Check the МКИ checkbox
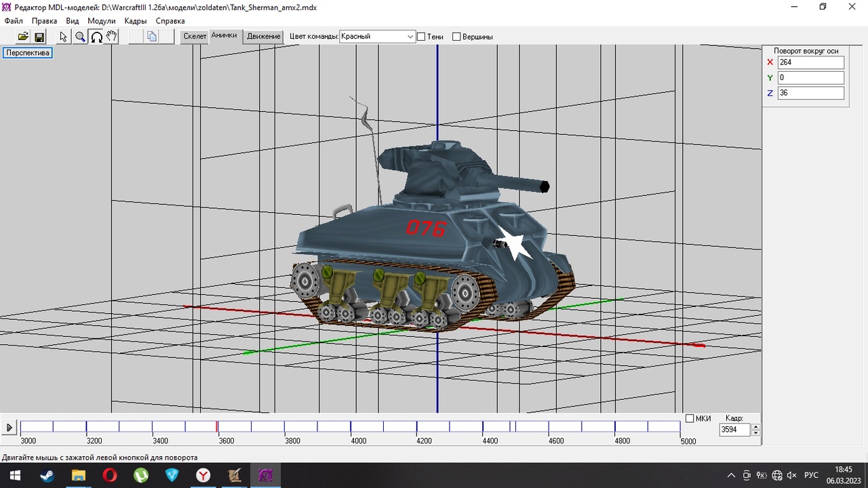 690,418
